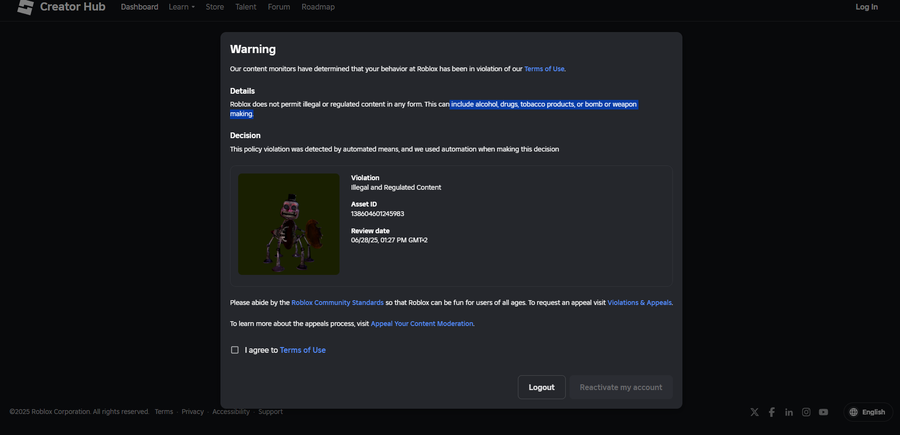Click the Asset ID number 138604601245983
900x435 pixels.
point(378,214)
